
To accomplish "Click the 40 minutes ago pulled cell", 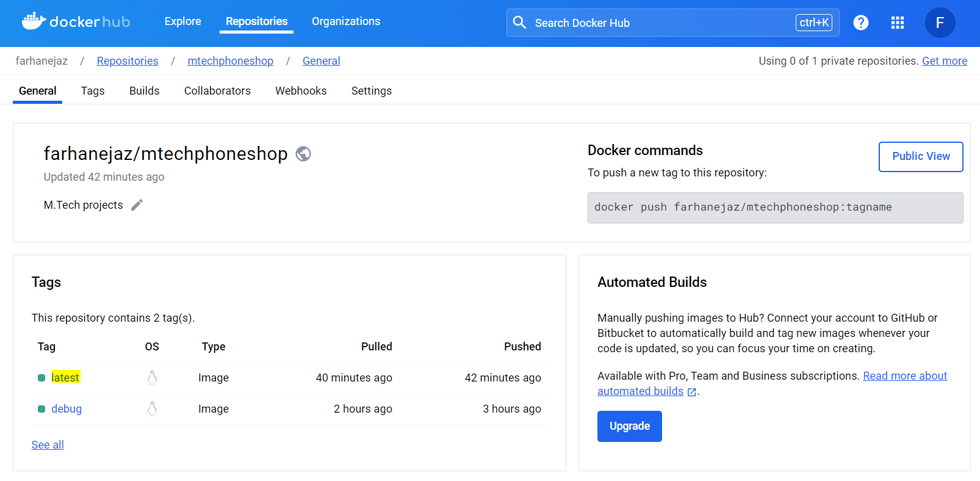I will 354,378.
